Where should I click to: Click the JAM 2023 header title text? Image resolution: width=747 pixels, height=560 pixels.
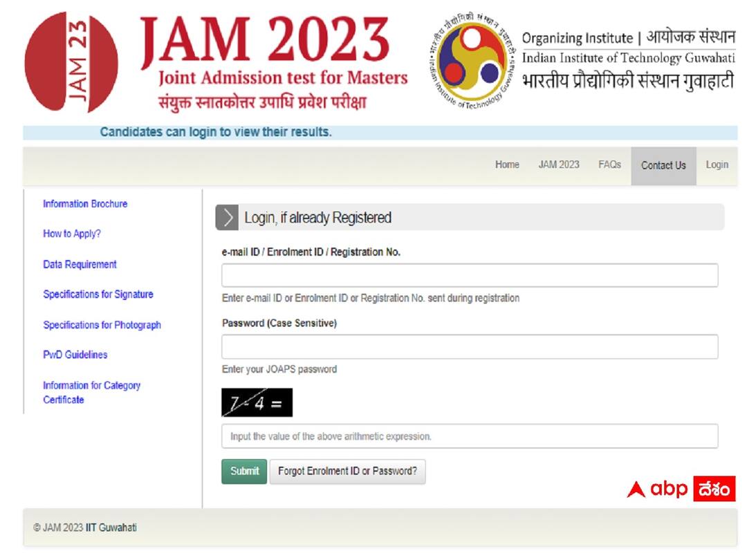pos(266,41)
